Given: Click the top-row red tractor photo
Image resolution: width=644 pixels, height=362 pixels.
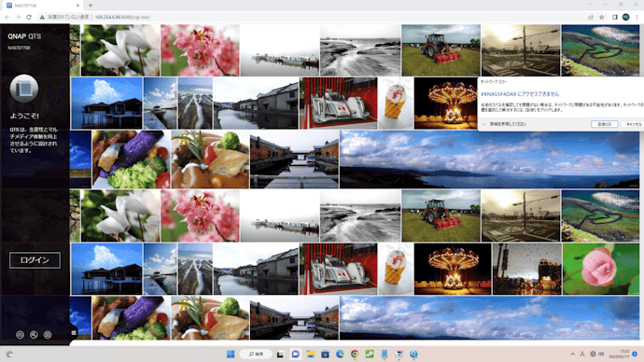Looking at the screenshot, I should click(441, 50).
